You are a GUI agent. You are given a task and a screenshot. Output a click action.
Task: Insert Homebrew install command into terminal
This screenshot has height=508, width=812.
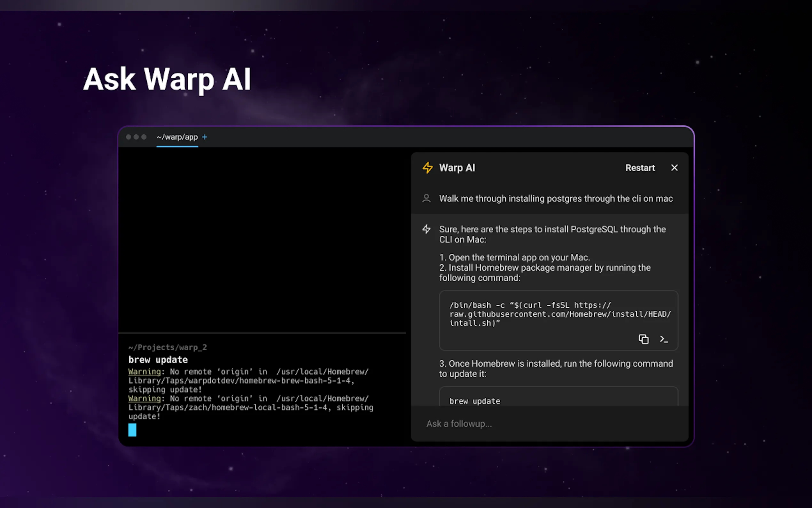[664, 339]
